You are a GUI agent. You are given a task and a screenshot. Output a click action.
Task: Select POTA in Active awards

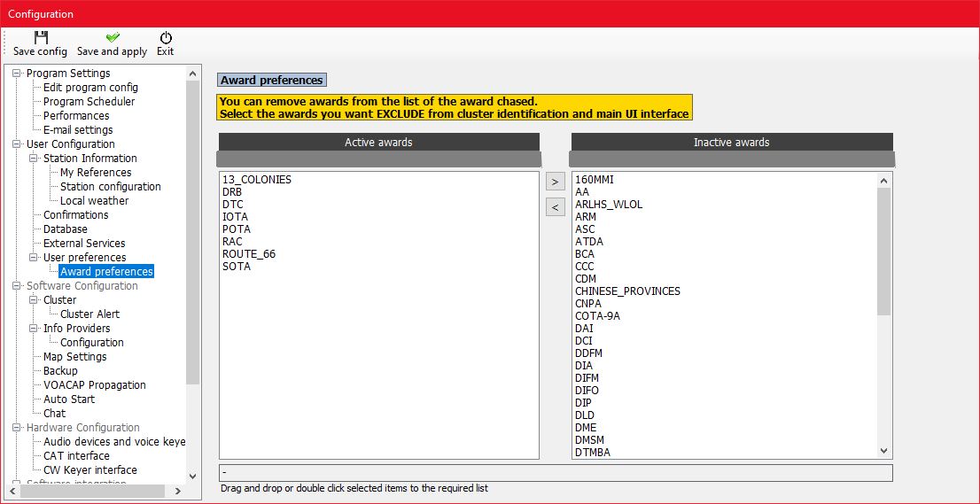pos(237,229)
